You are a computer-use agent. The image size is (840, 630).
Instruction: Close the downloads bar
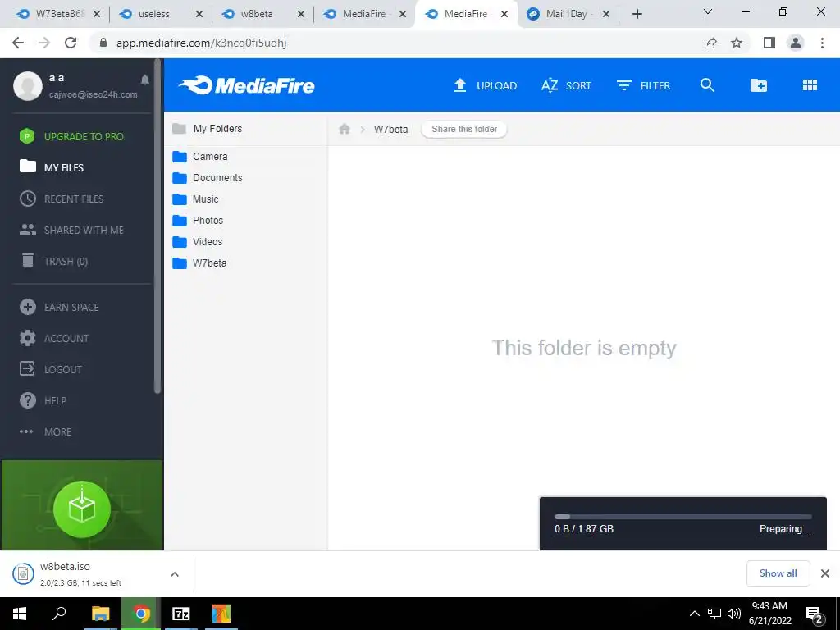pyautogui.click(x=825, y=573)
